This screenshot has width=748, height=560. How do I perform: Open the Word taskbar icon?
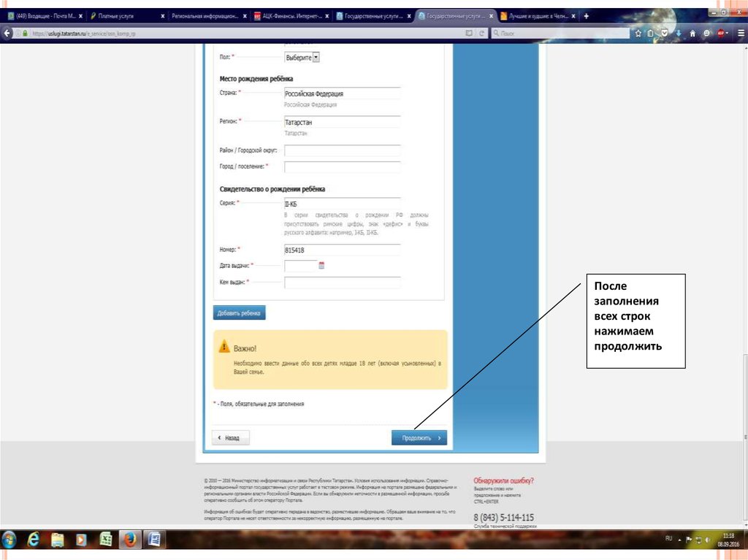[153, 540]
